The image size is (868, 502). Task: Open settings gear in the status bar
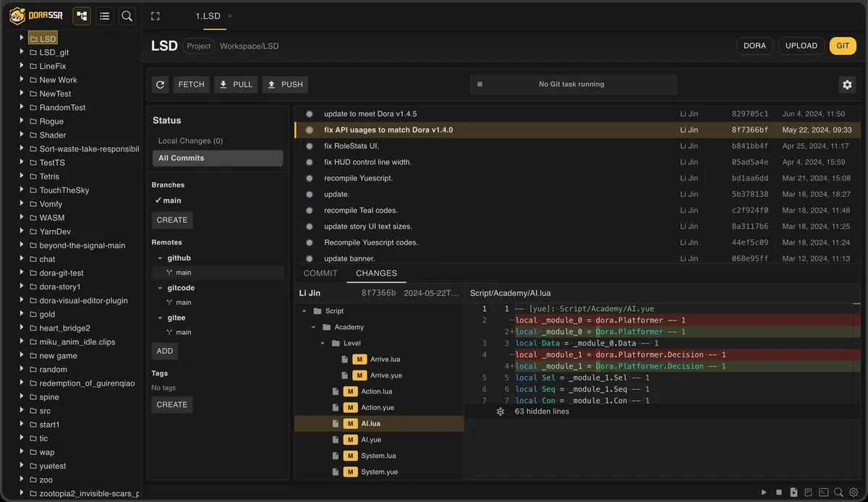(854, 493)
